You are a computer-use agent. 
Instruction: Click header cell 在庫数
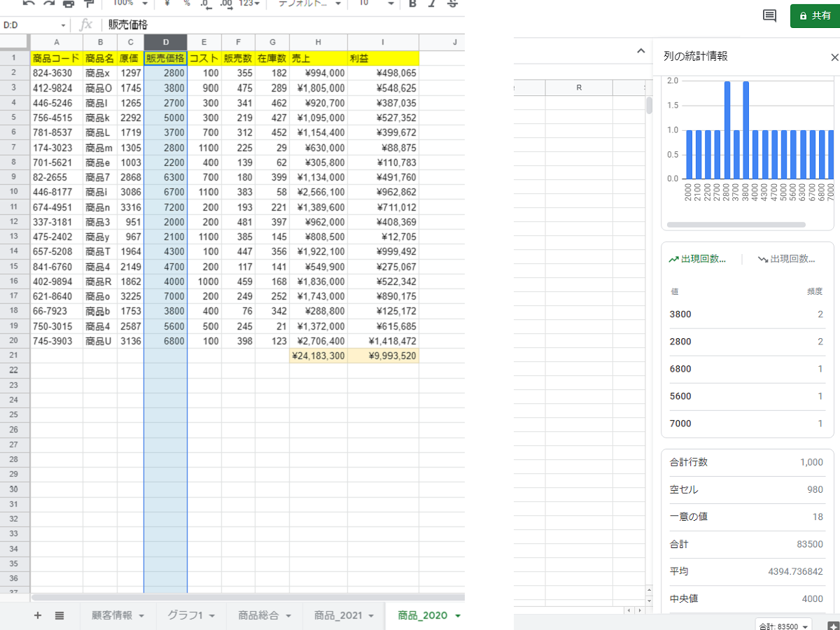pos(272,58)
